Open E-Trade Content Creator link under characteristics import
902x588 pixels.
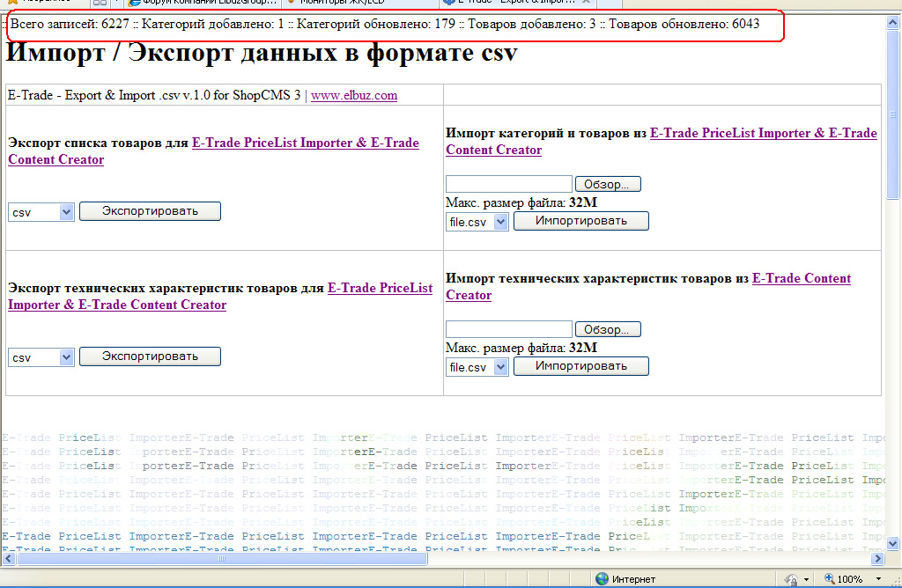[x=648, y=287]
